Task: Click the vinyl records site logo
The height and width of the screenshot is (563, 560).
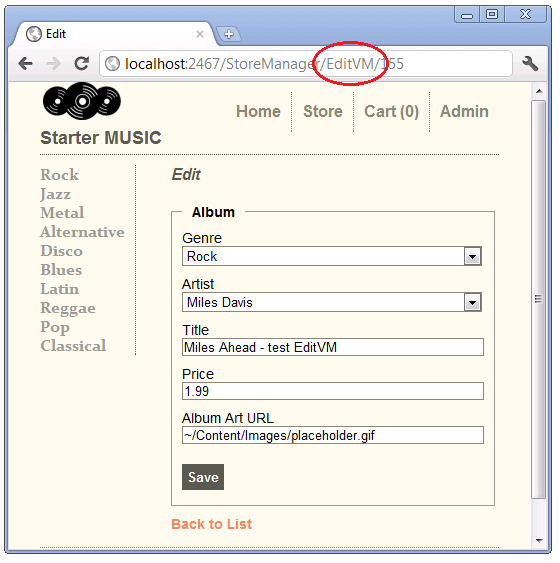Action: click(x=82, y=101)
